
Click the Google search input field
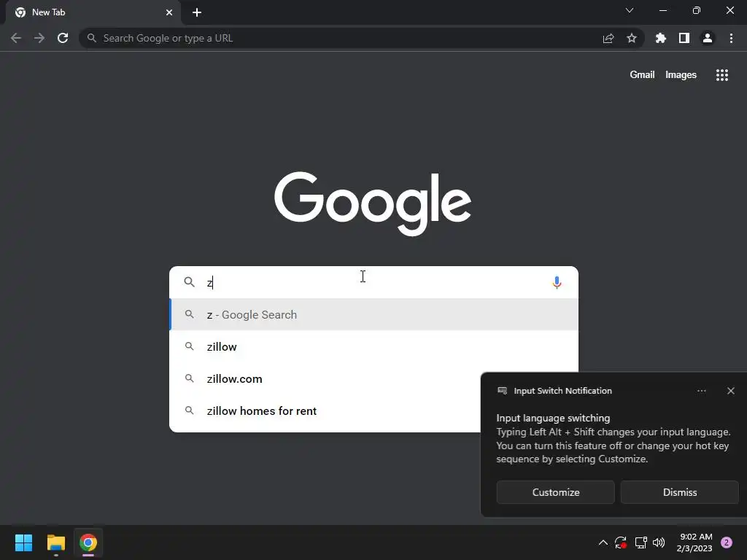point(374,282)
